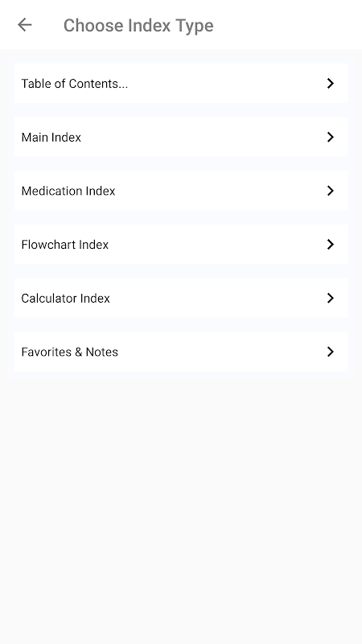The width and height of the screenshot is (362, 644).
Task: Tap the middle of the Favorites & Notes card
Action: [180, 352]
